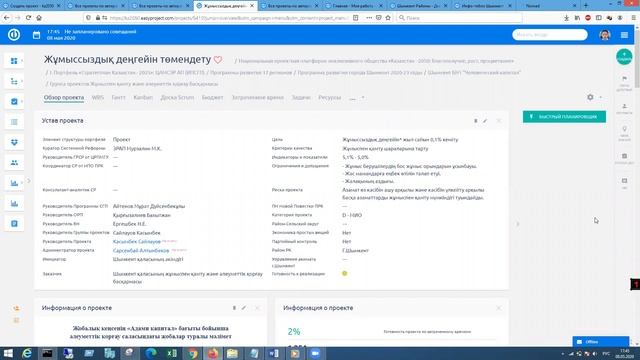The width and height of the screenshot is (640, 360).
Task: Edit Устав проекта with pencil icon
Action: click(485, 121)
